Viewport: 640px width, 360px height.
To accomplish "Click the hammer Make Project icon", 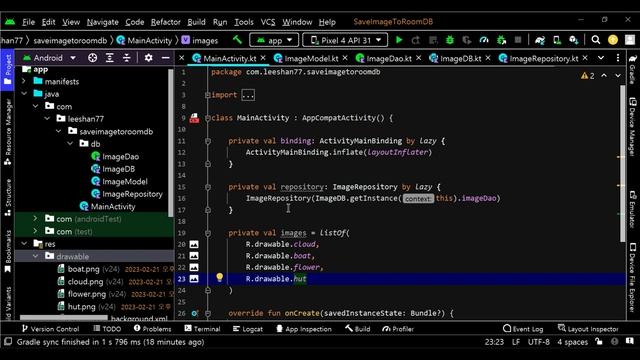I will (x=238, y=40).
